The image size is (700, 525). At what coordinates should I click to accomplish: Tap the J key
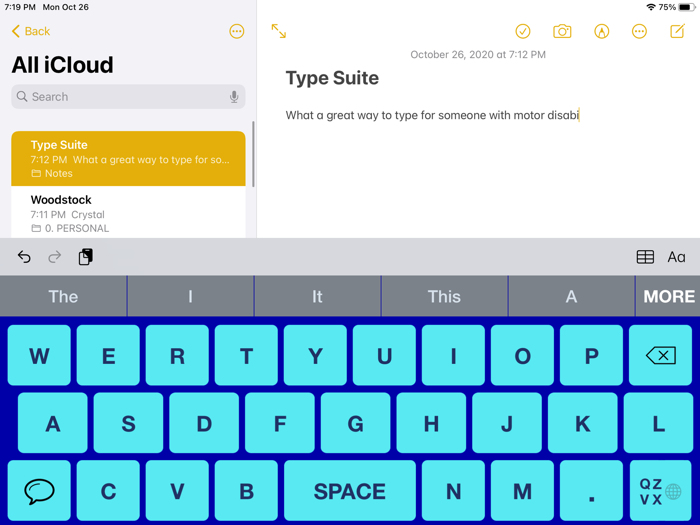[507, 423]
